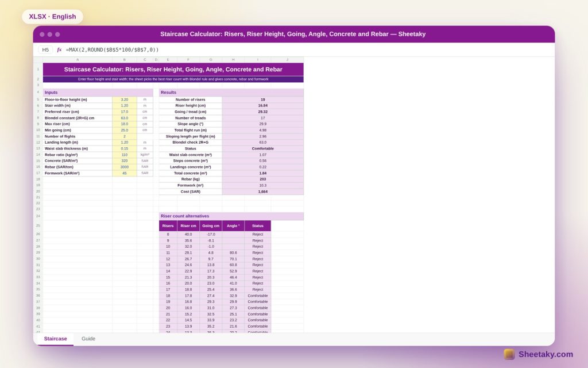The height and width of the screenshot is (368, 588).
Task: Select Blondel constant input value 63.0
Action: point(125,118)
